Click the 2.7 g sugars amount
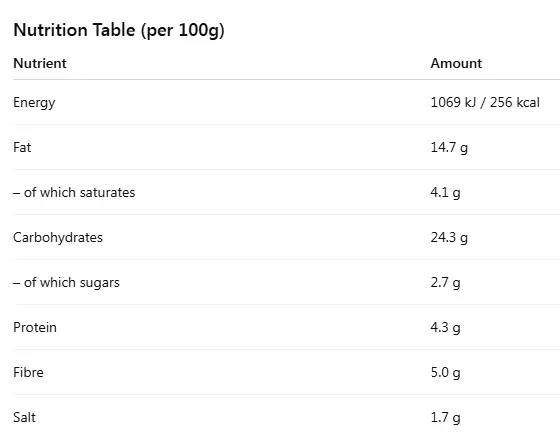The height and width of the screenshot is (447, 560). click(x=445, y=283)
